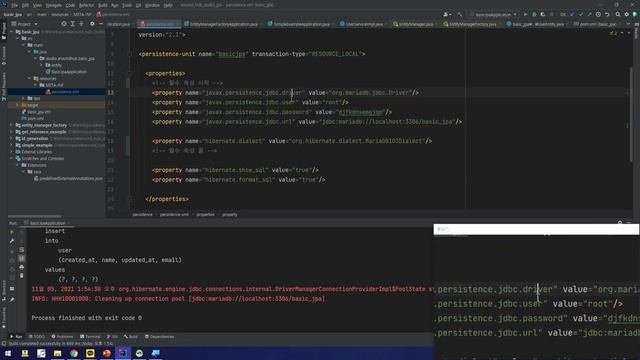Click the Git Update Project arrow icon
The image size is (640, 360).
(572, 14)
